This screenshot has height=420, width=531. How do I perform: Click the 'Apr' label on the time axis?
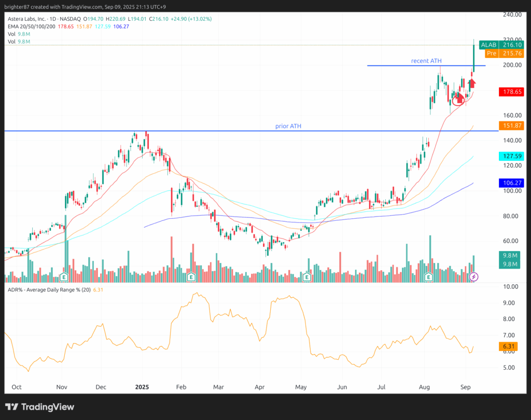coord(260,387)
